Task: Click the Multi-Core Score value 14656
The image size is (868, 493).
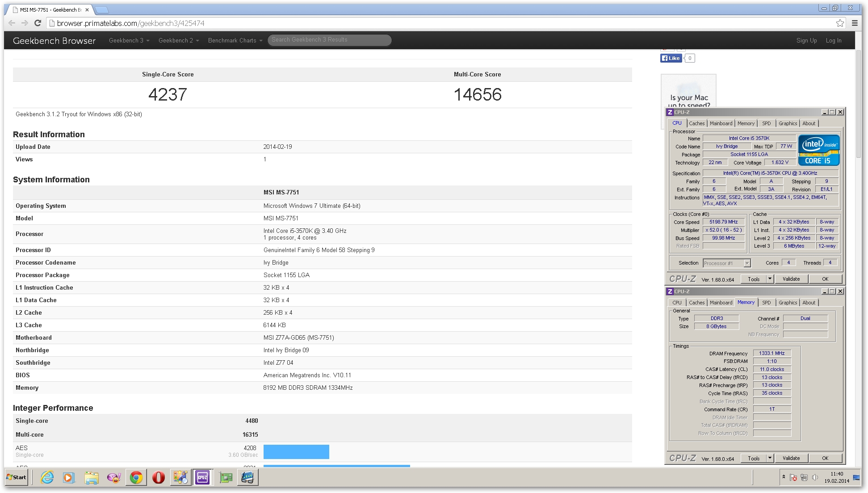Action: pos(478,94)
